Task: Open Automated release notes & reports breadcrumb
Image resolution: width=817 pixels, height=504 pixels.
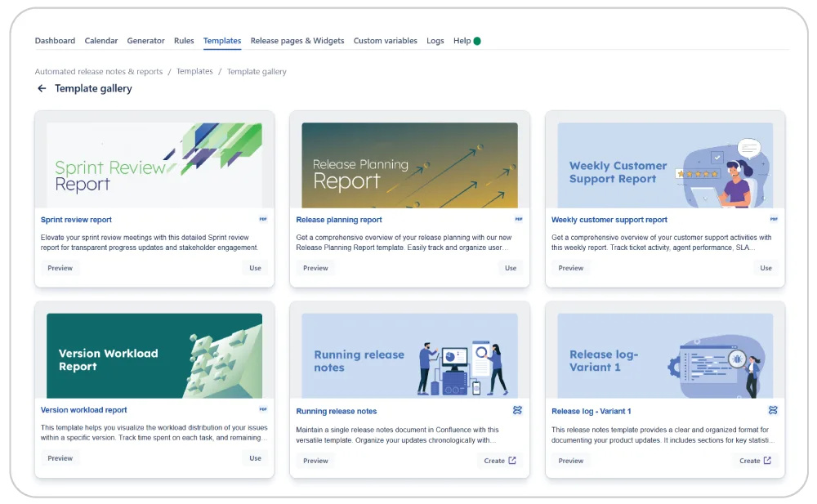Action: coord(99,72)
